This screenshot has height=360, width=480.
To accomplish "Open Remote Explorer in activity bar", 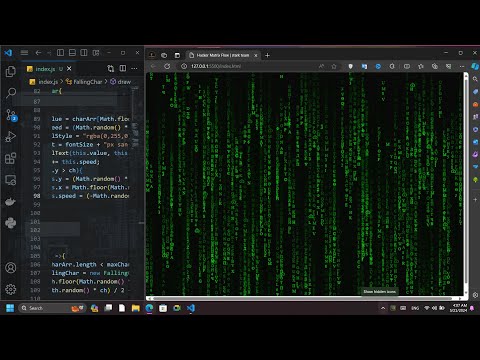I will pyautogui.click(x=11, y=180).
